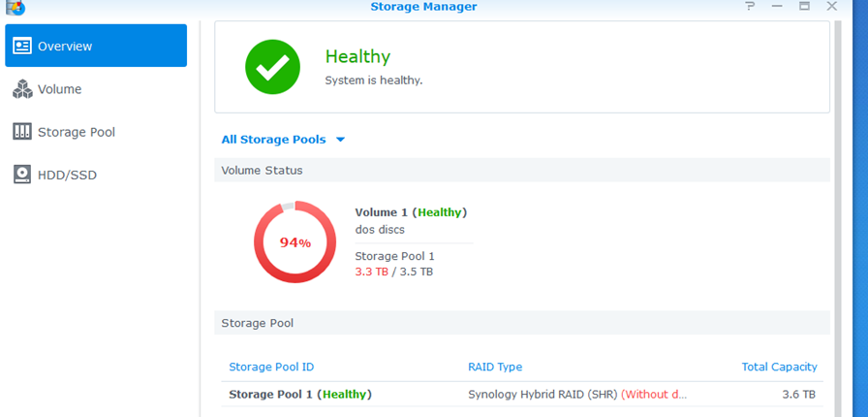Maximize the Storage Manager window

(x=804, y=7)
